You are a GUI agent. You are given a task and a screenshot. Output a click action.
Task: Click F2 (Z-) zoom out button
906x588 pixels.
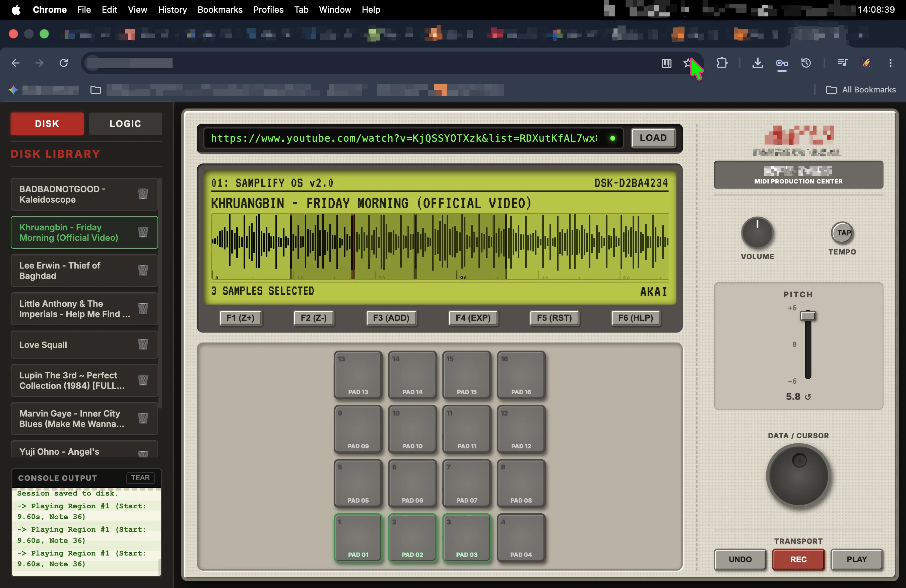(x=314, y=318)
